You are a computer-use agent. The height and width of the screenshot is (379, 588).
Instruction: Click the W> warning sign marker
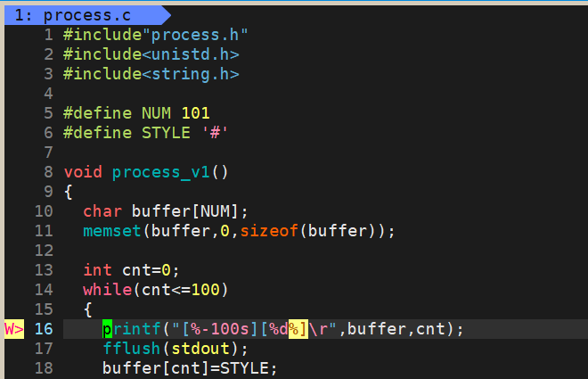[14, 329]
